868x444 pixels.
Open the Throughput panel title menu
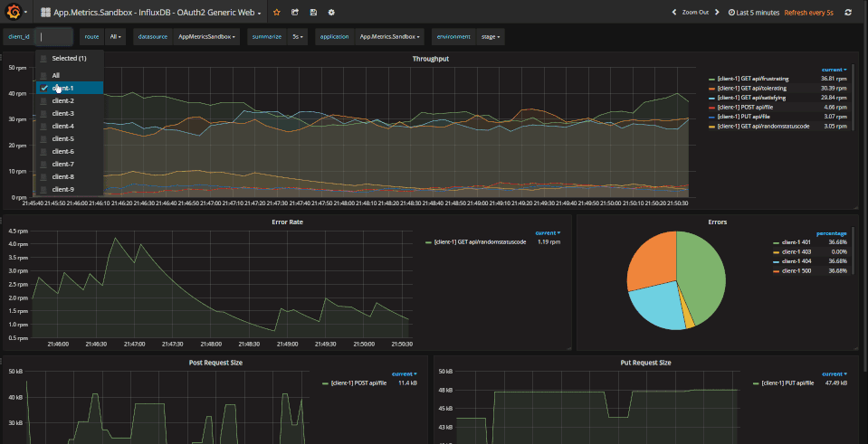(430, 59)
